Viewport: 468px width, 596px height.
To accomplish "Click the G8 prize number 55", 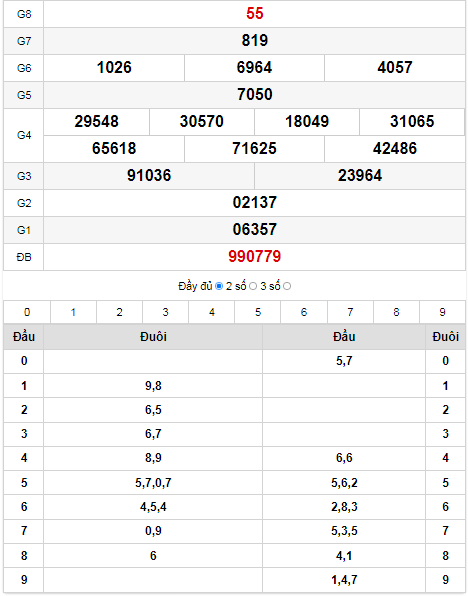I will [x=255, y=13].
